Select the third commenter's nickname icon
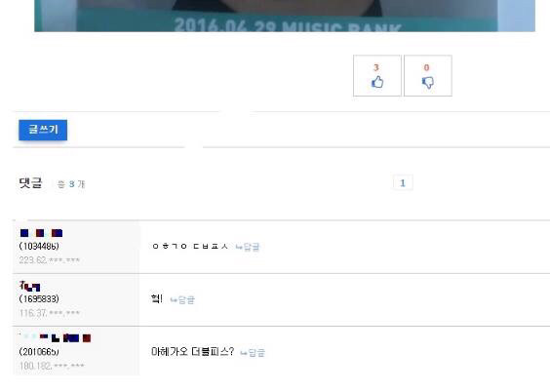 [x=56, y=338]
